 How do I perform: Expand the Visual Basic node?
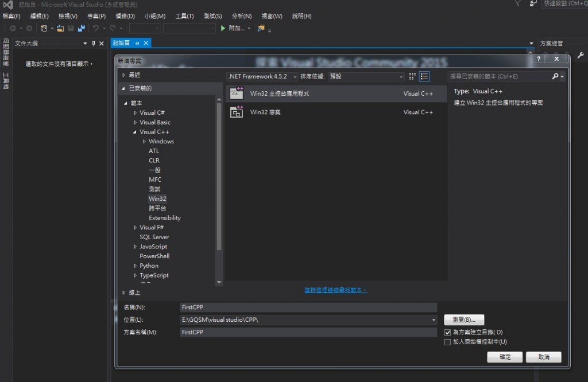tap(135, 123)
